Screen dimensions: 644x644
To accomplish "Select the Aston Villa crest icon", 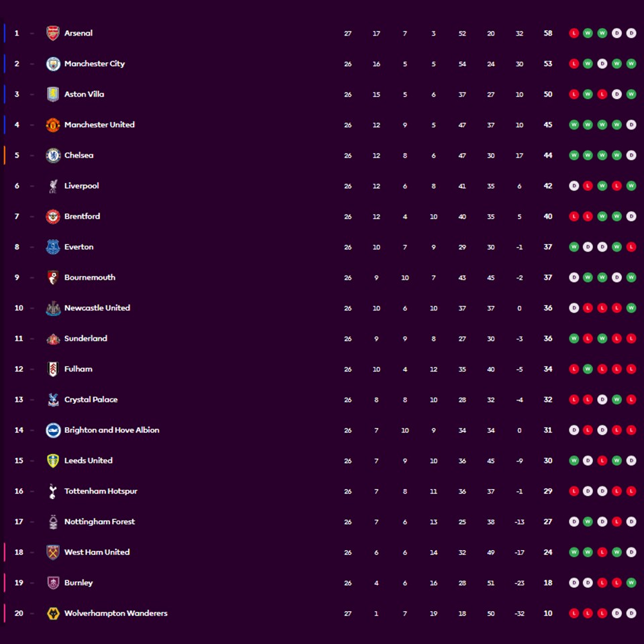I will pos(53,94).
